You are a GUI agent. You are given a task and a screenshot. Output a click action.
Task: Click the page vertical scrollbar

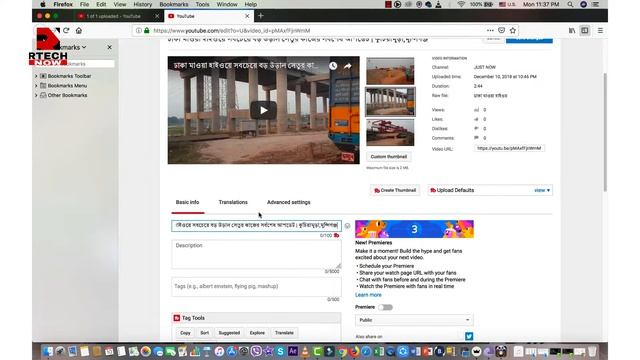(x=605, y=132)
